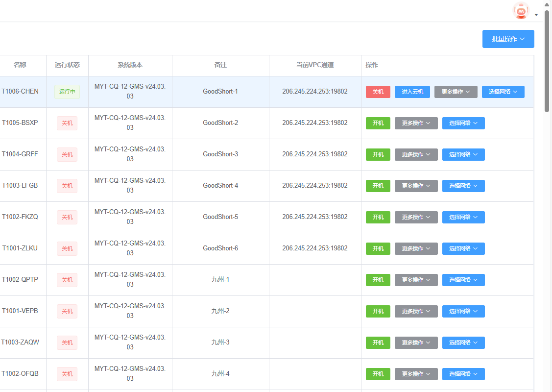Shut down T1006-CHEN with 关机 button
The image size is (552, 392).
coord(378,92)
